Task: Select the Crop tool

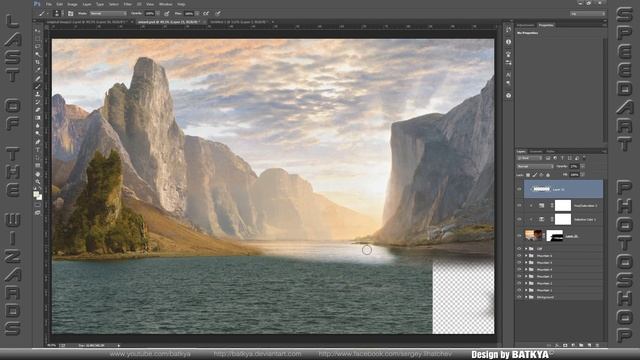Action: click(x=38, y=62)
